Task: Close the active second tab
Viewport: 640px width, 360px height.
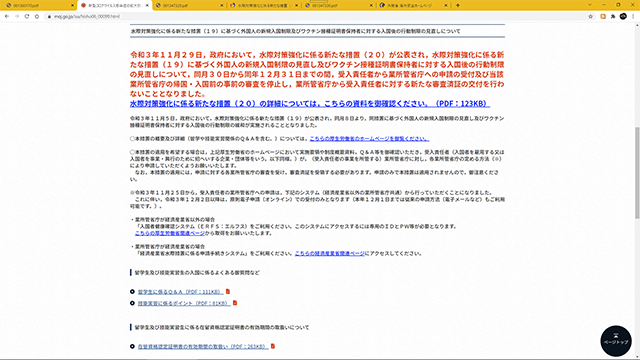Action: 147,5
